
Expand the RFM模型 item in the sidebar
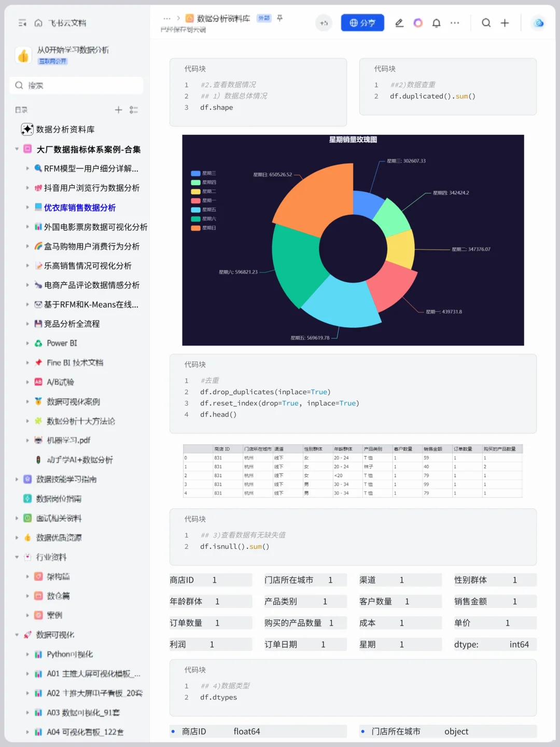point(27,168)
